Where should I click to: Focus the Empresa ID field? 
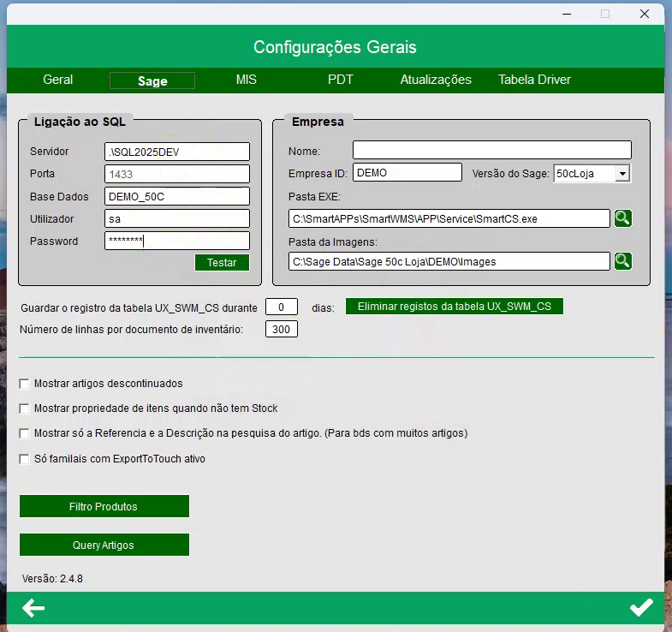[x=407, y=172]
